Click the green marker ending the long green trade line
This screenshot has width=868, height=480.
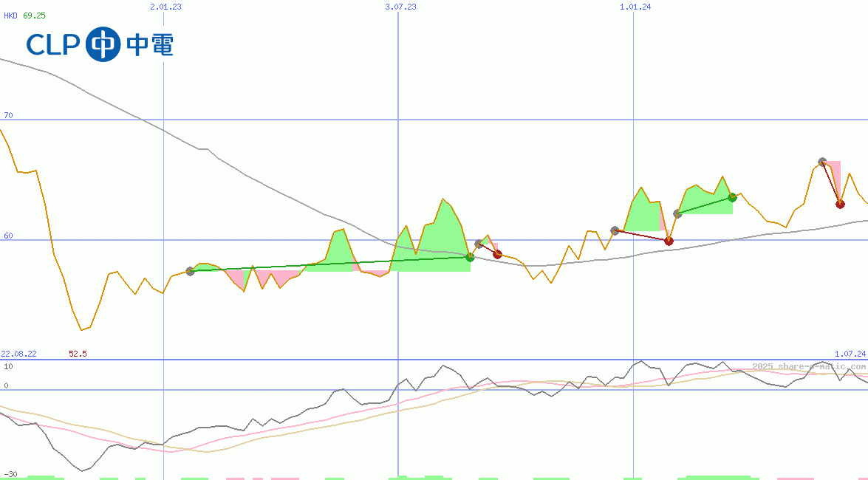470,257
